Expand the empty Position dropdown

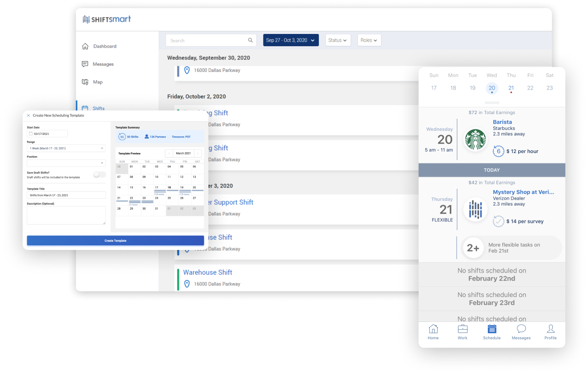66,163
